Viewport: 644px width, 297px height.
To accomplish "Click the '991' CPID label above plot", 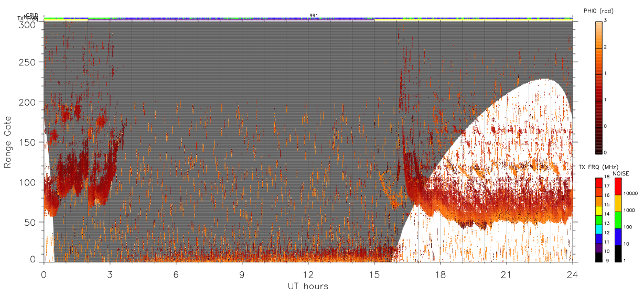I will (x=314, y=16).
